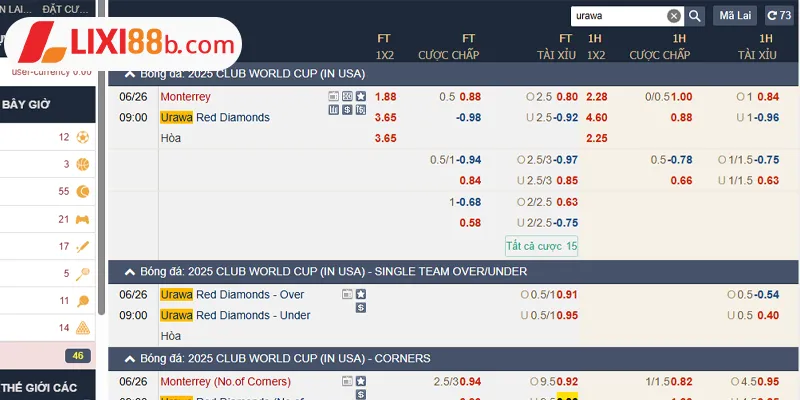This screenshot has height=400, width=800.
Task: Click the search magnifier icon
Action: pos(695,16)
